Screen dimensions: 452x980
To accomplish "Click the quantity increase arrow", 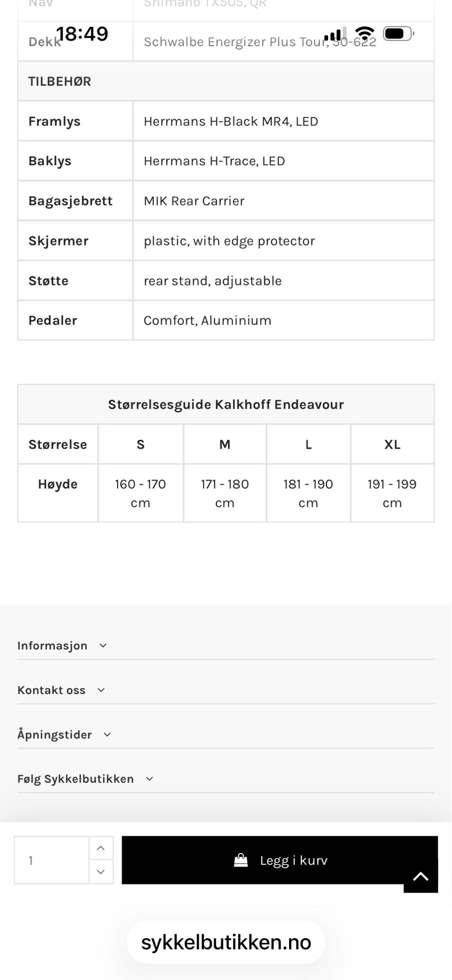I will (101, 848).
